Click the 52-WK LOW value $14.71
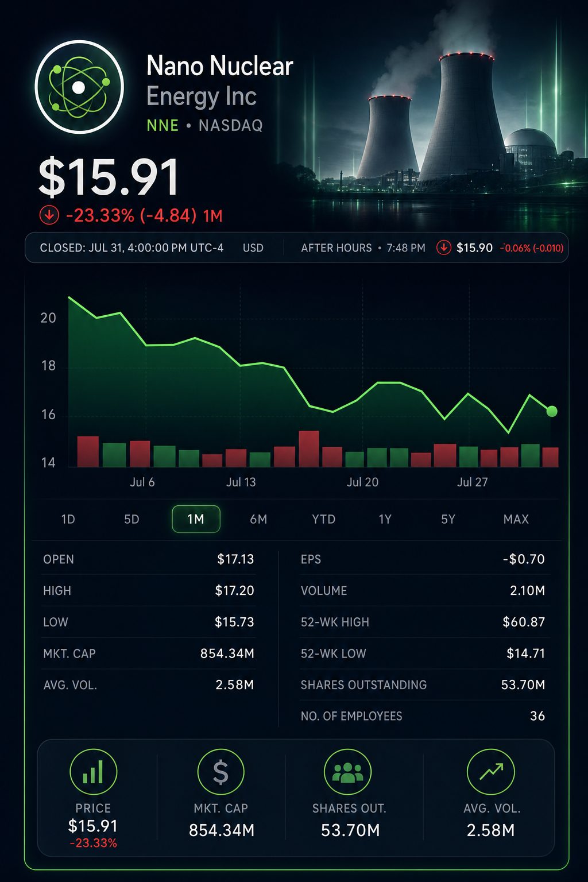This screenshot has height=882, width=588. pyautogui.click(x=525, y=653)
